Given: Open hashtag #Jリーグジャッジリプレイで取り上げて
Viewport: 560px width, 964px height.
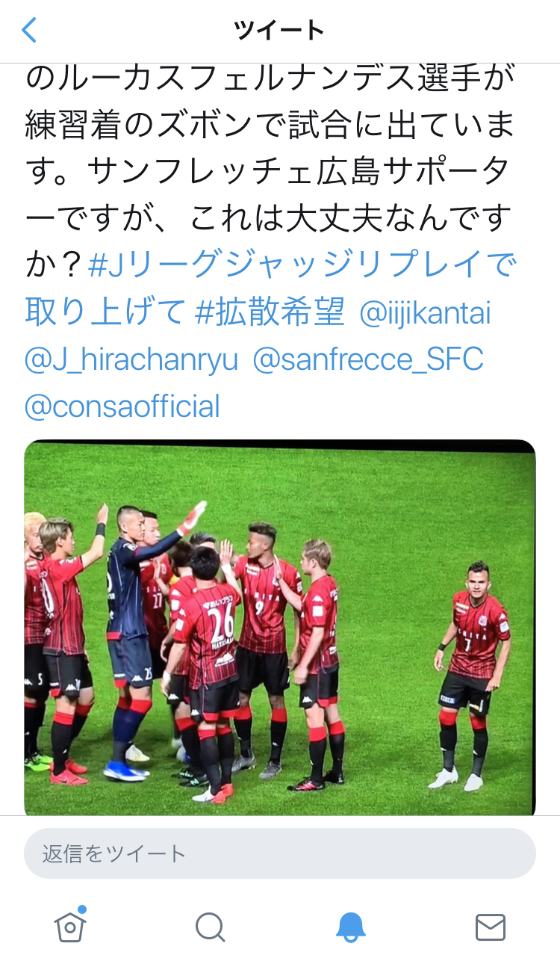Looking at the screenshot, I should click(x=272, y=288).
